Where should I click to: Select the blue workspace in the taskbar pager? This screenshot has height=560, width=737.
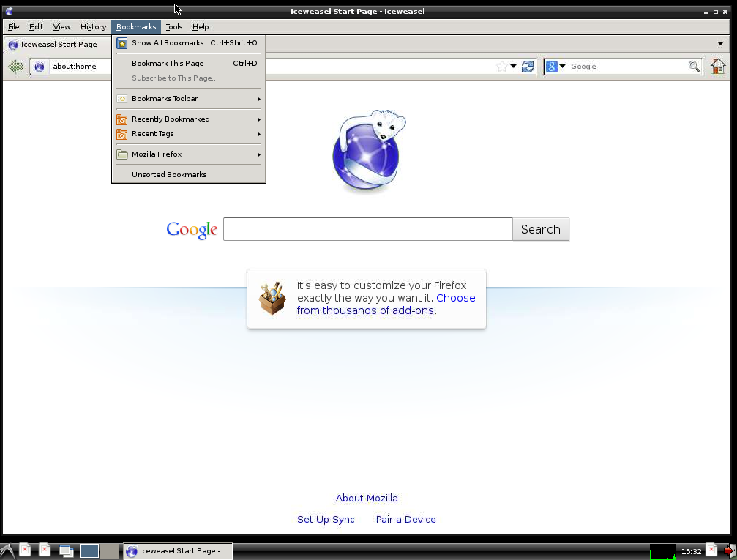coord(89,550)
